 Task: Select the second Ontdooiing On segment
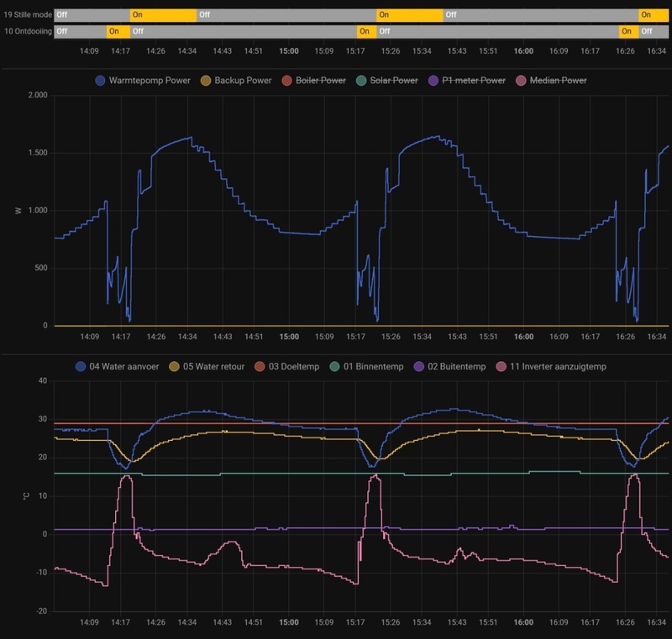coord(367,31)
